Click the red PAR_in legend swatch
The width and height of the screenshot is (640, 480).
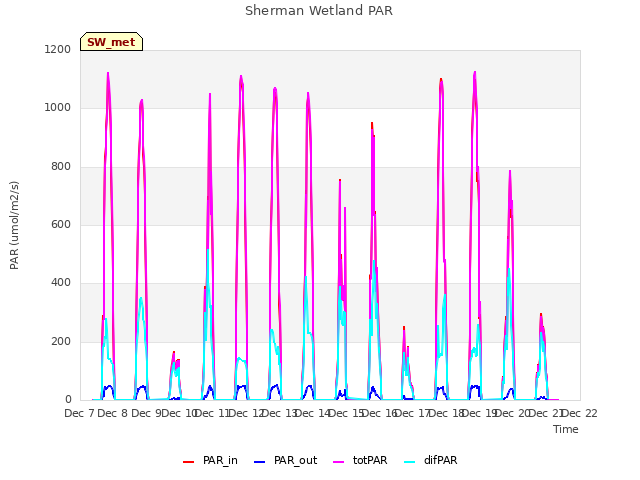189,462
